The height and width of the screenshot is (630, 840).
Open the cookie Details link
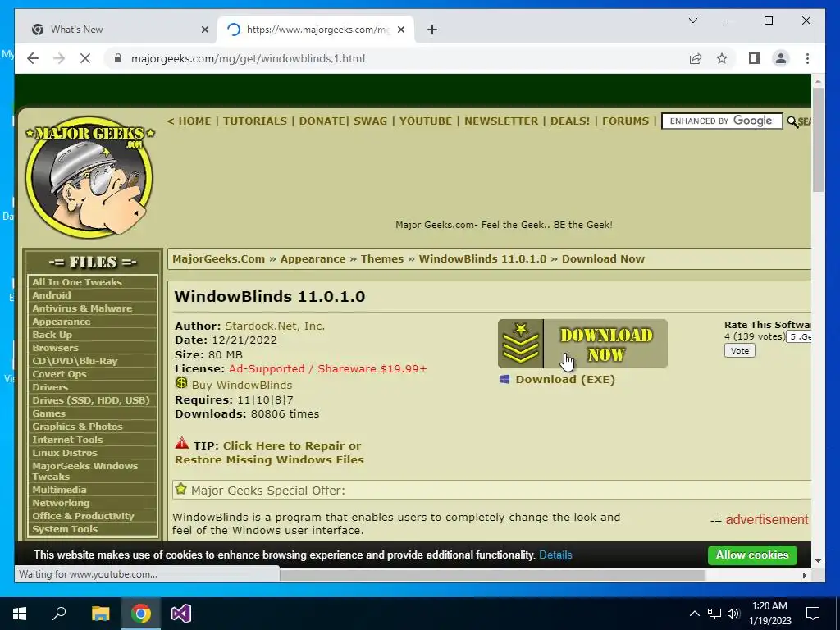555,555
